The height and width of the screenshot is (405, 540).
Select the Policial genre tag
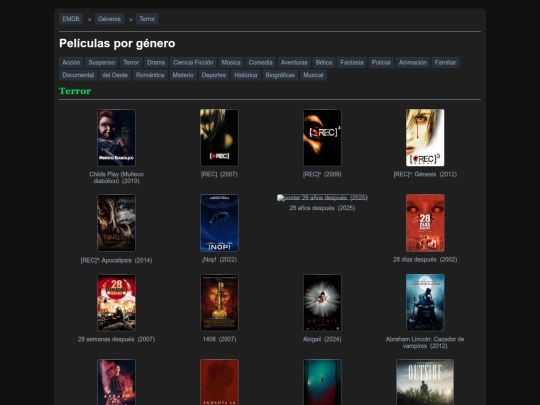point(381,62)
